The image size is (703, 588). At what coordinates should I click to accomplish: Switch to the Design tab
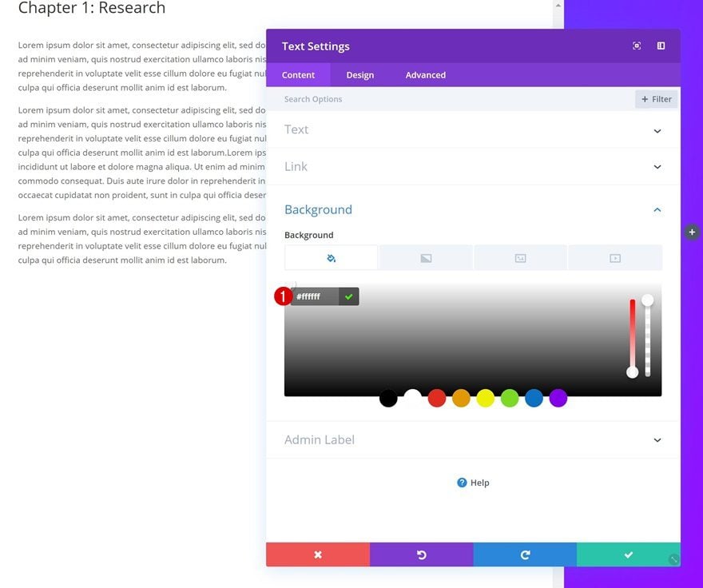click(x=360, y=75)
